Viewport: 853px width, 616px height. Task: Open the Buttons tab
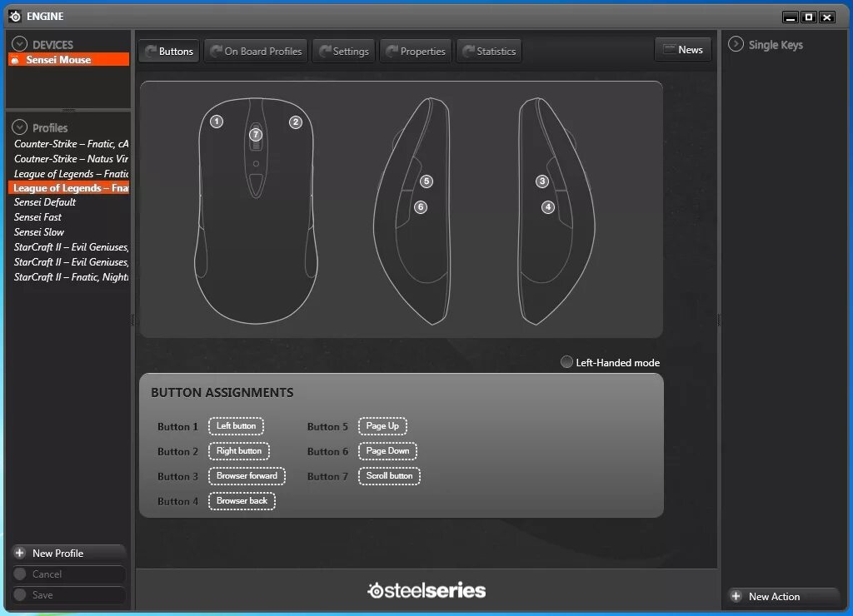pyautogui.click(x=169, y=51)
